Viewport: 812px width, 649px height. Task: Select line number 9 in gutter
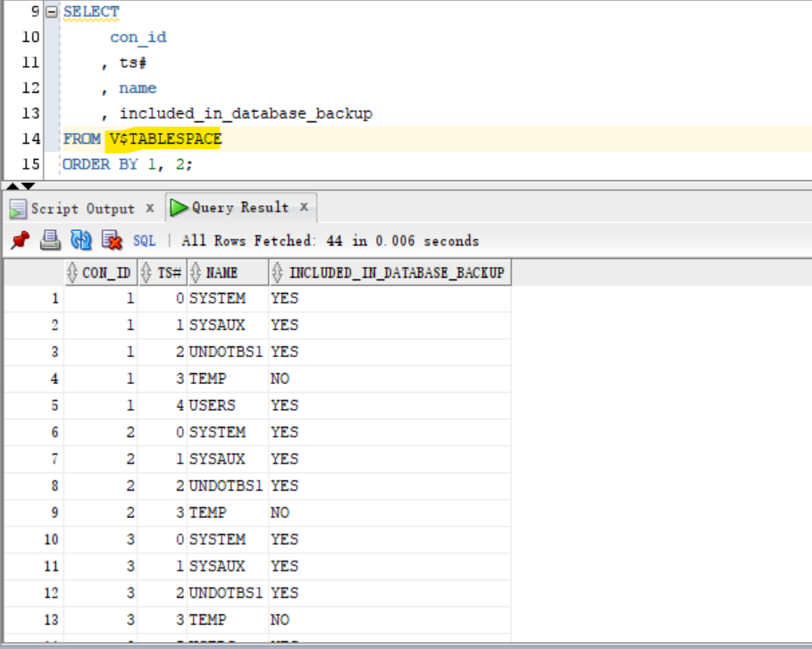(x=35, y=12)
